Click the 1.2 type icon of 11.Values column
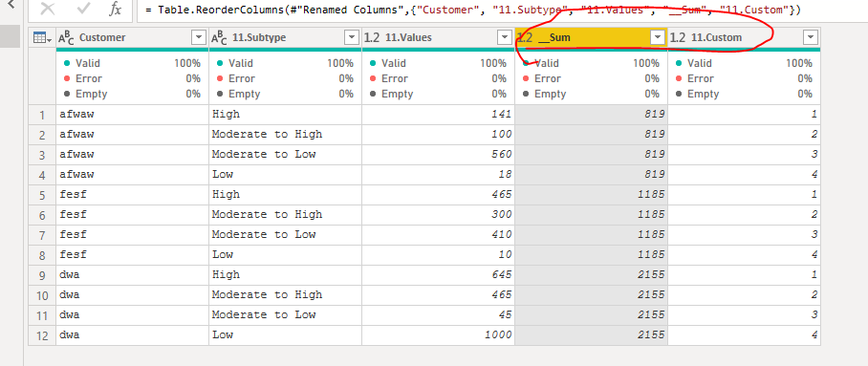The image size is (868, 366). pos(372,37)
